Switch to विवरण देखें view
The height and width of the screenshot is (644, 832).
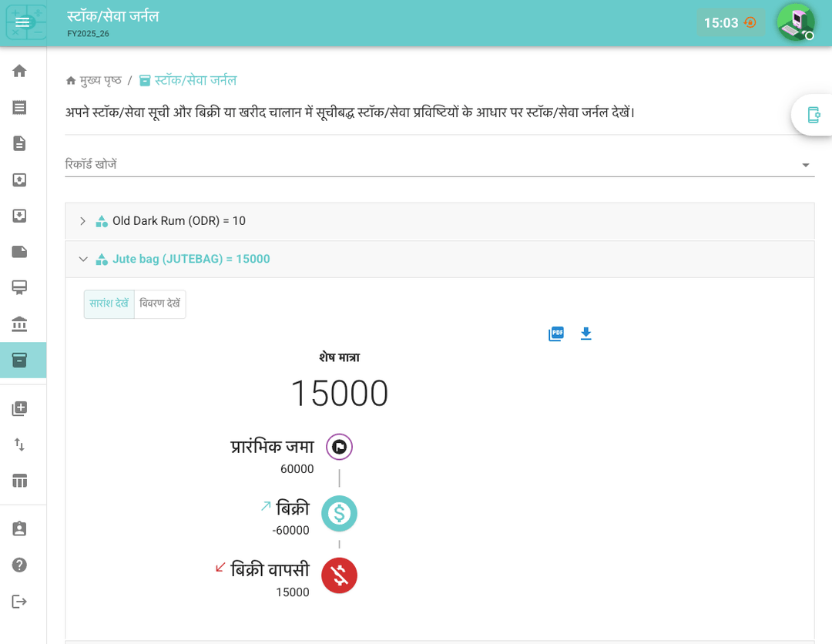point(159,304)
